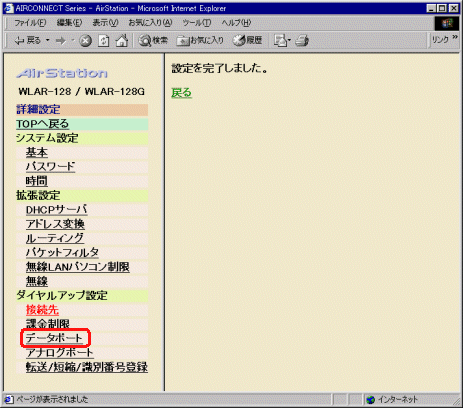The width and height of the screenshot is (463, 408).
Task: Click the WLAR-128 / WLAR-128G model text
Action: 81,91
